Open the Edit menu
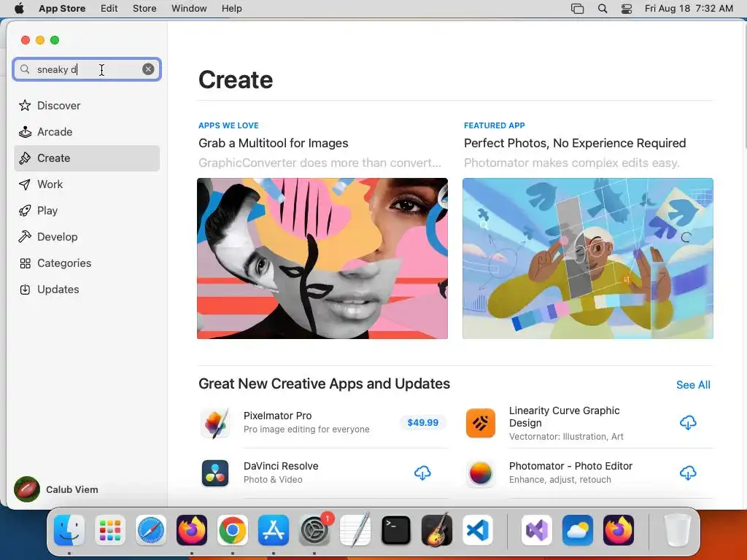The height and width of the screenshot is (560, 747). coord(109,9)
